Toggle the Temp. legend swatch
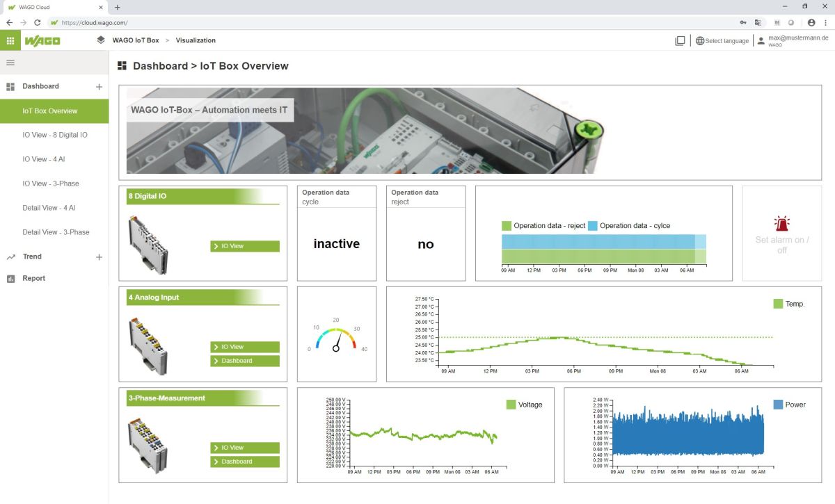This screenshot has width=835, height=504. click(778, 304)
